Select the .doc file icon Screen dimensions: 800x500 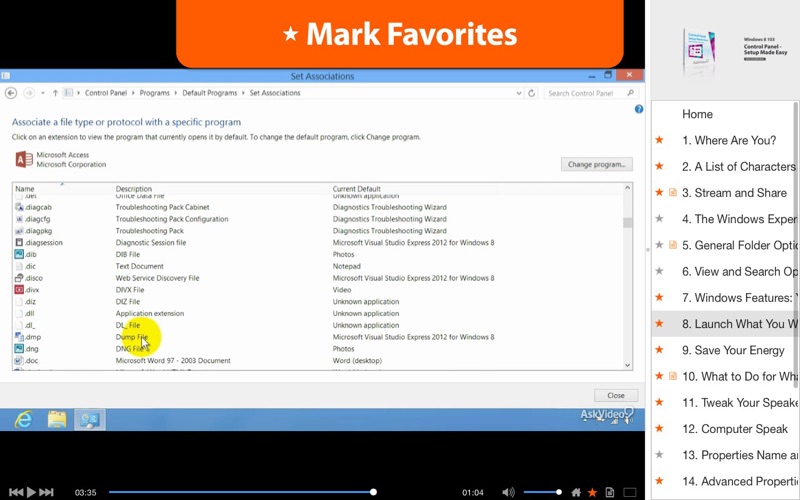(x=19, y=360)
